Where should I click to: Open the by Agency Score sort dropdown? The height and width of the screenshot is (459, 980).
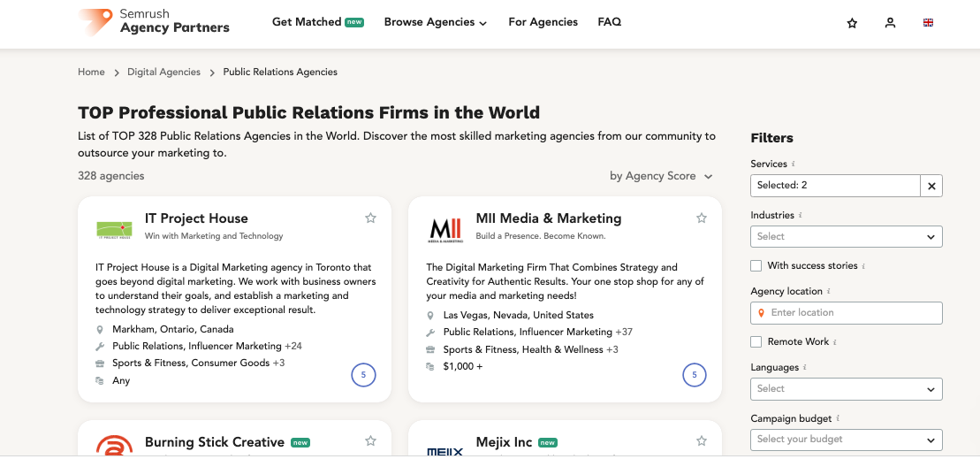coord(661,176)
